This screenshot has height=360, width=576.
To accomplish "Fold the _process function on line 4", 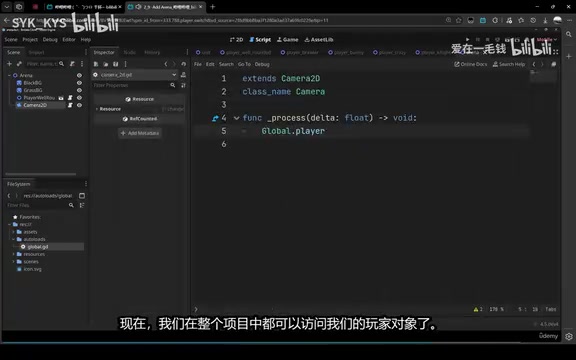I will click(x=237, y=118).
